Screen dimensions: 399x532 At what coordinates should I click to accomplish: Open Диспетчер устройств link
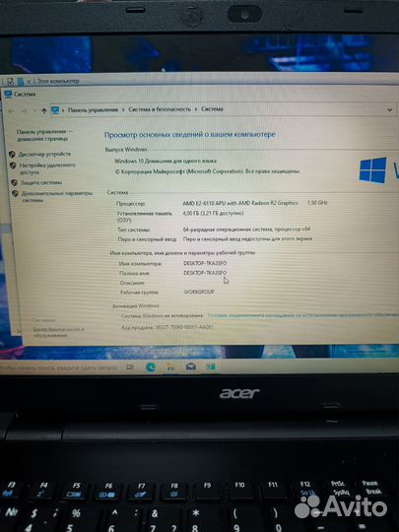44,154
